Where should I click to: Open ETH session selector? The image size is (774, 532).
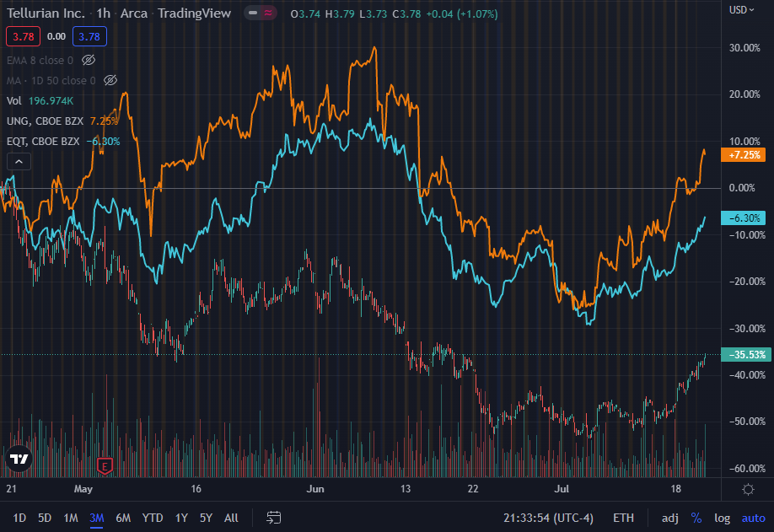tap(623, 518)
